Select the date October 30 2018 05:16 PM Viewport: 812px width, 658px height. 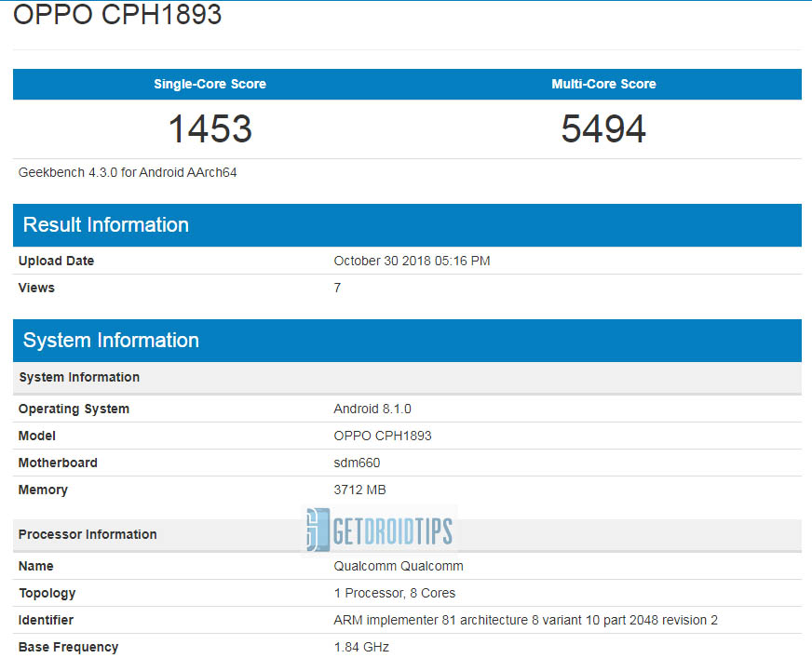[412, 261]
